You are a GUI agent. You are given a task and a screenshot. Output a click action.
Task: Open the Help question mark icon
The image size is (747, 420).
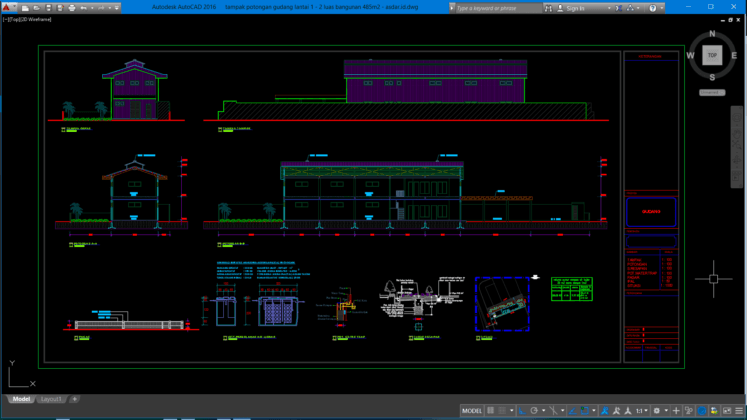(x=654, y=8)
